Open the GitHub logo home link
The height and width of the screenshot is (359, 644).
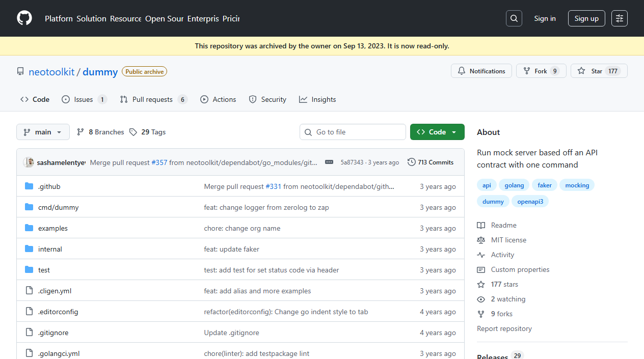24,18
